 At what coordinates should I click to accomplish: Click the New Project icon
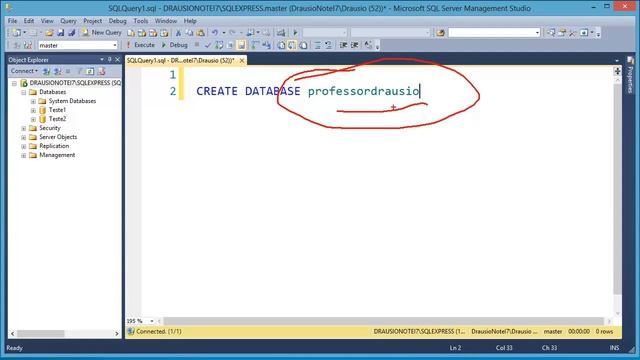(x=17, y=33)
